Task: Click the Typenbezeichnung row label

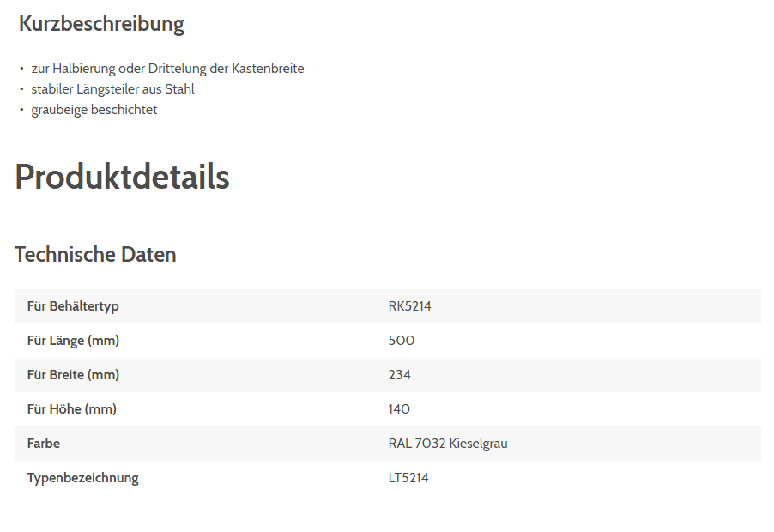Action: pyautogui.click(x=82, y=478)
